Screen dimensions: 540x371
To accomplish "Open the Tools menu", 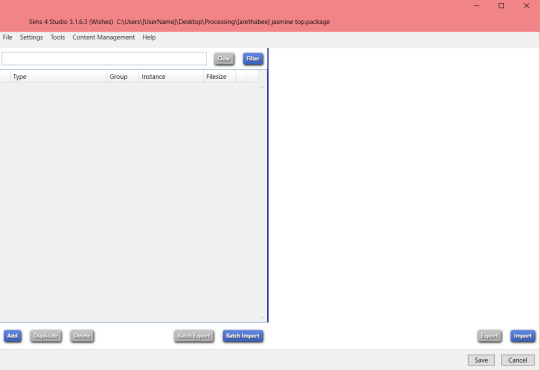I will click(x=58, y=37).
